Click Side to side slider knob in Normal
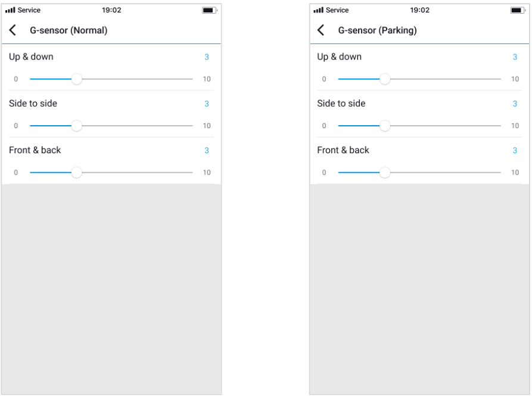 point(77,126)
